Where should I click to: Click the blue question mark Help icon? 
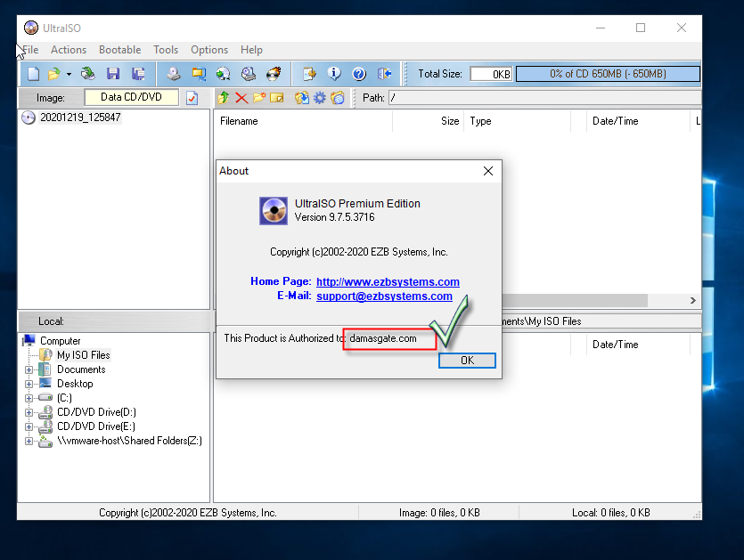[x=359, y=74]
